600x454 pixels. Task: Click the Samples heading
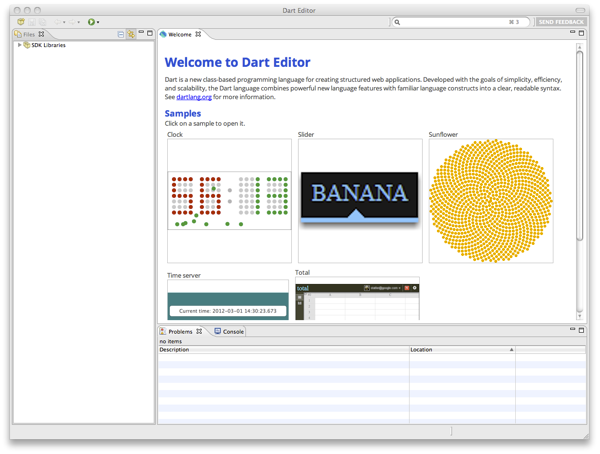point(183,113)
